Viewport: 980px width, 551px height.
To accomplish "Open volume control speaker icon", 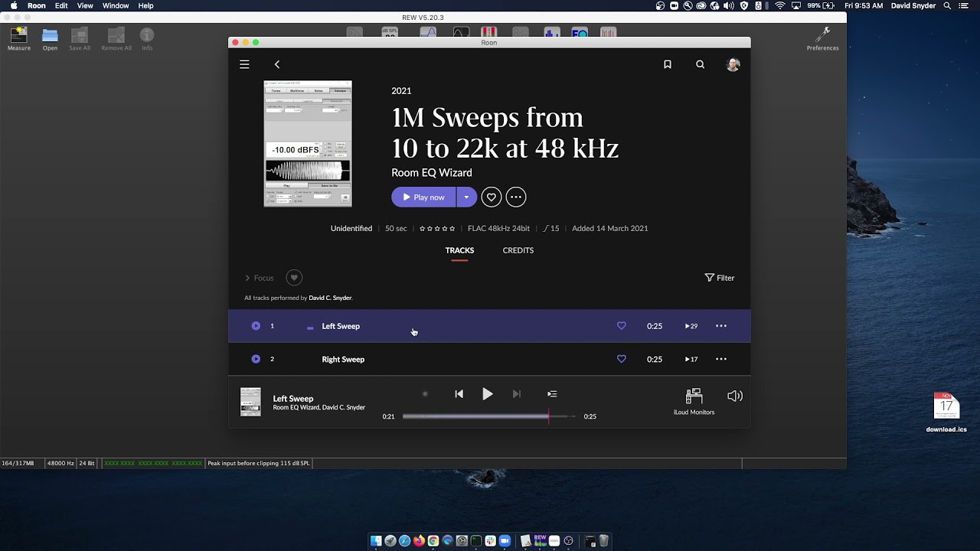I will pyautogui.click(x=735, y=396).
